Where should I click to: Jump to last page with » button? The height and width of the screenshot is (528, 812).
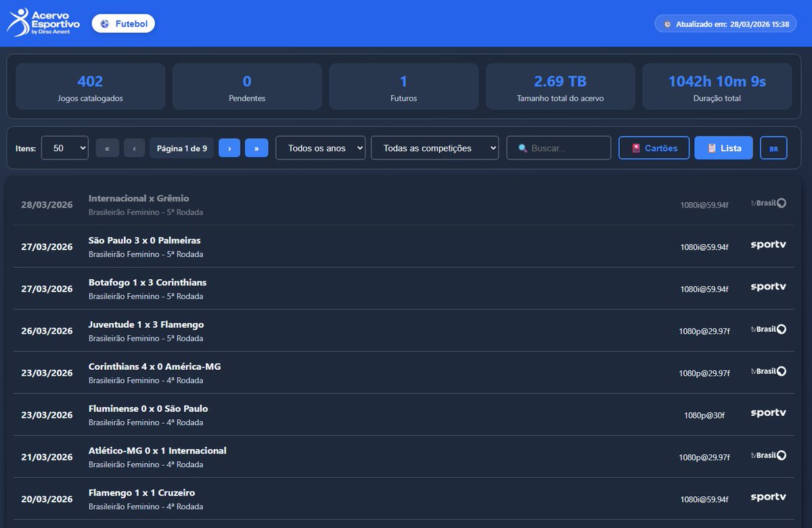256,148
